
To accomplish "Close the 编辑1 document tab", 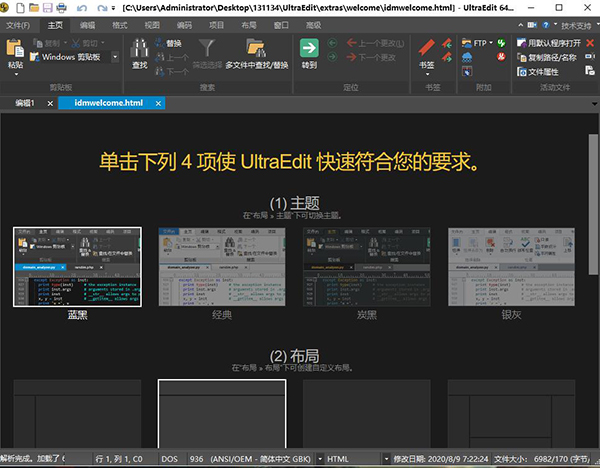I will click(50, 103).
